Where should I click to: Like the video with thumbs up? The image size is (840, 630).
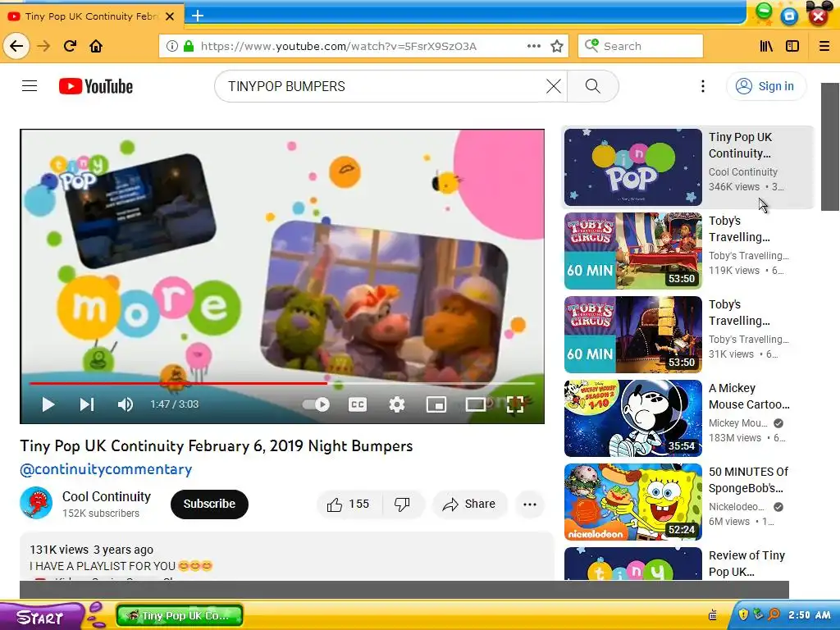coord(349,504)
